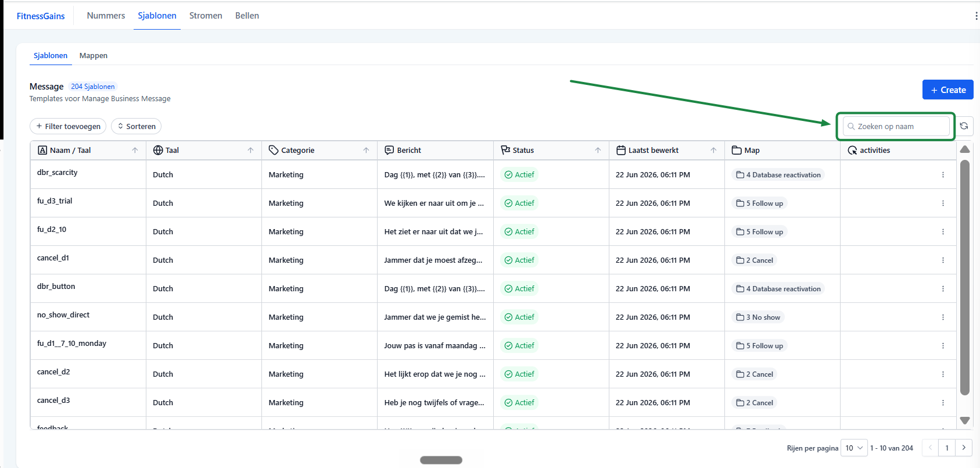Click the fu_d2_10 template name
The width and height of the screenshot is (980, 468).
(52, 229)
